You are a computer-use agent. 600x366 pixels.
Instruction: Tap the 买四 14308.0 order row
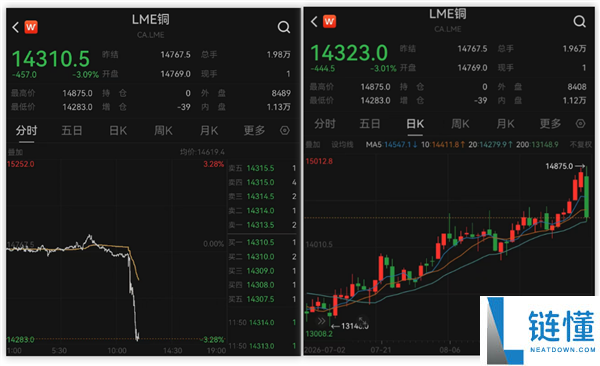262,285
